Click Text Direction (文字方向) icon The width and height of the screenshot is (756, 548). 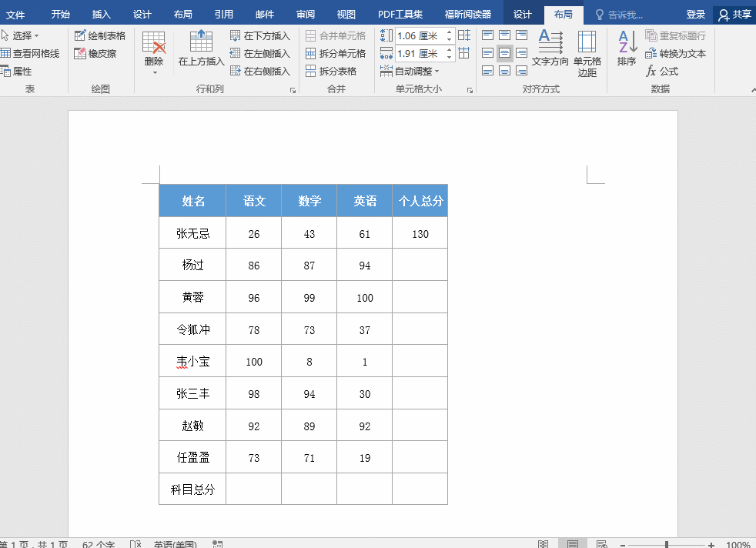tap(550, 48)
